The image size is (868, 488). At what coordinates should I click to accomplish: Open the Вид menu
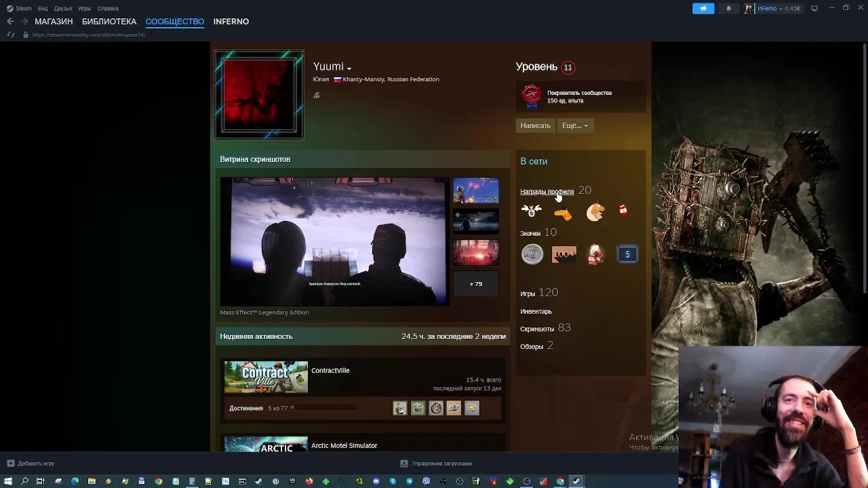coord(43,8)
